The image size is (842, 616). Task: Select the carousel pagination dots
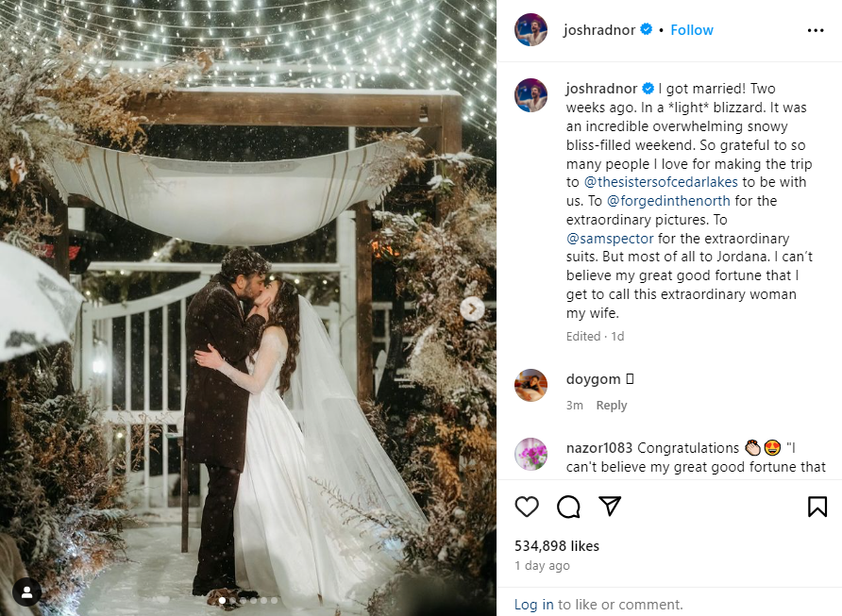pyautogui.click(x=248, y=601)
